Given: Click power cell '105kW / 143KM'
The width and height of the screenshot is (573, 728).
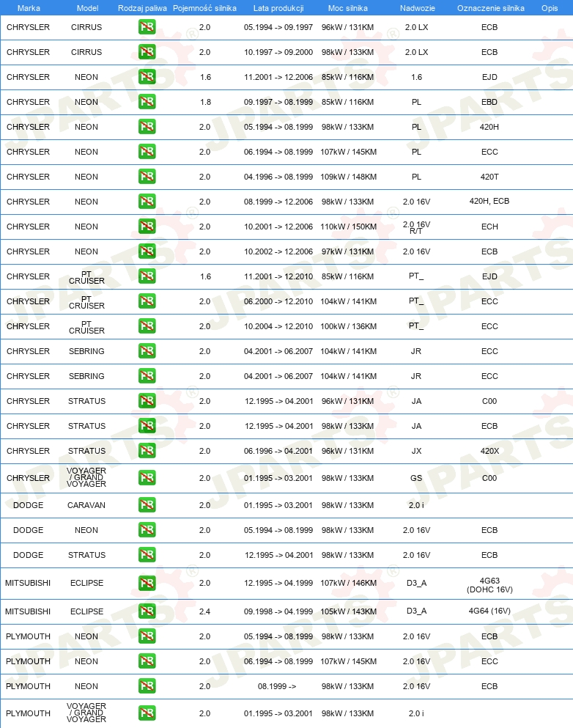Looking at the screenshot, I should point(349,611).
